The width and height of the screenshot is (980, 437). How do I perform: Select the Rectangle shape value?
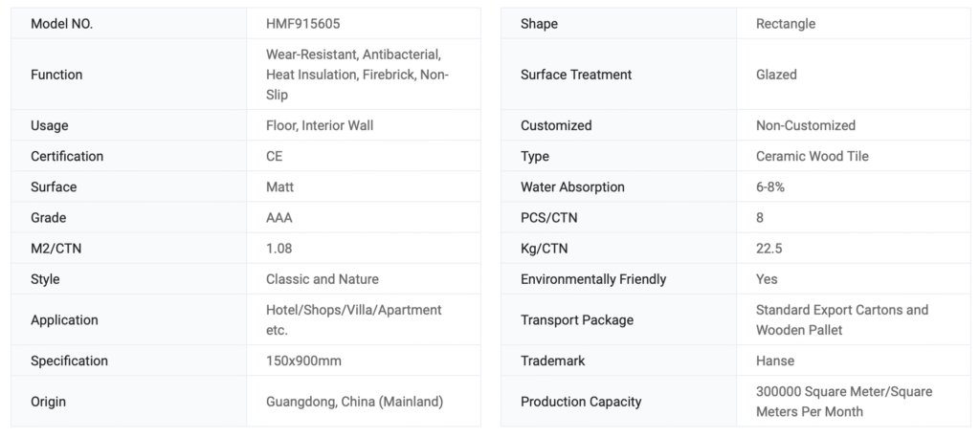tap(786, 24)
